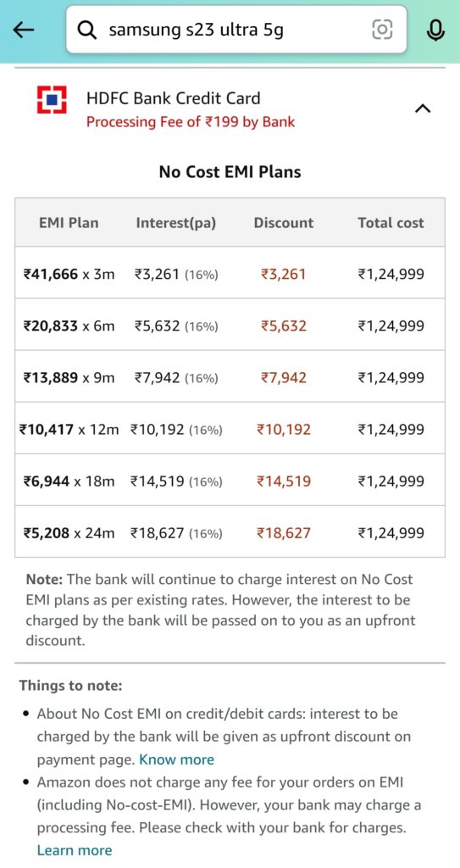Open the Know more link
The width and height of the screenshot is (460, 868).
tap(176, 759)
